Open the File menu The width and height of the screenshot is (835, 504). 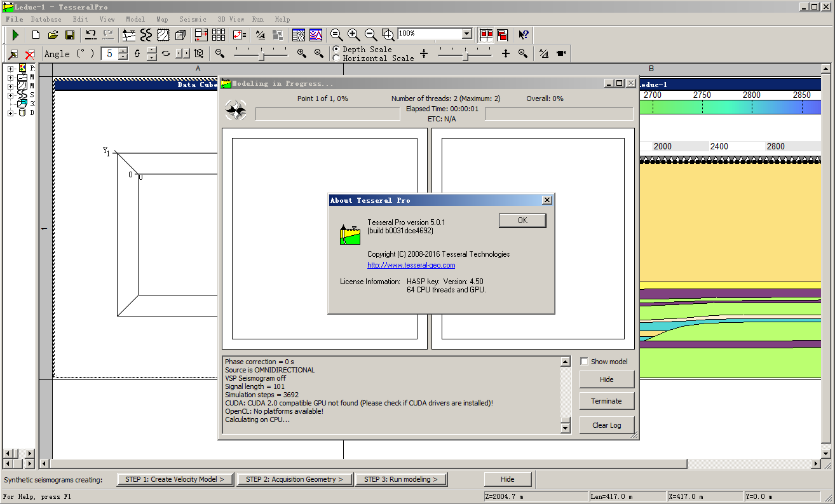(14, 19)
